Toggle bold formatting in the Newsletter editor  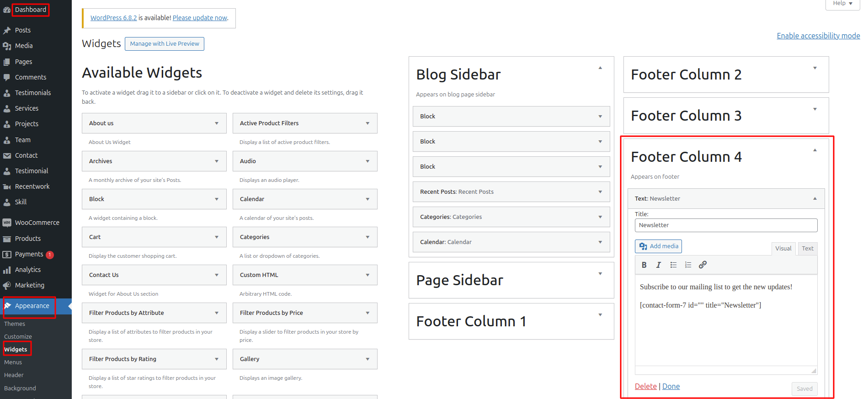[644, 265]
